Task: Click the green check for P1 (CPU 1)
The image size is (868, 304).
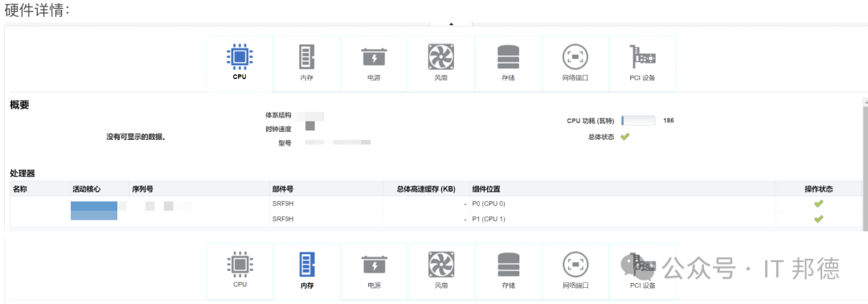Action: tap(819, 219)
